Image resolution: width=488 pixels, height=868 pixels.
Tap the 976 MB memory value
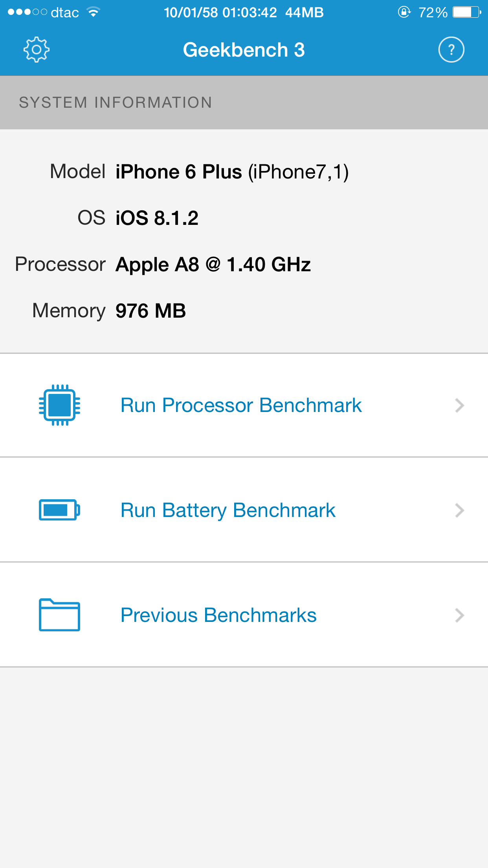tap(150, 311)
